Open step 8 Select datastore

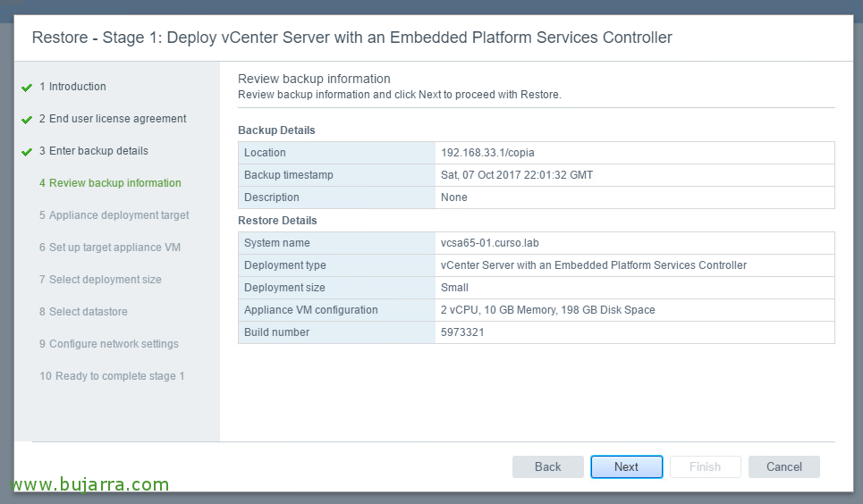pos(83,311)
